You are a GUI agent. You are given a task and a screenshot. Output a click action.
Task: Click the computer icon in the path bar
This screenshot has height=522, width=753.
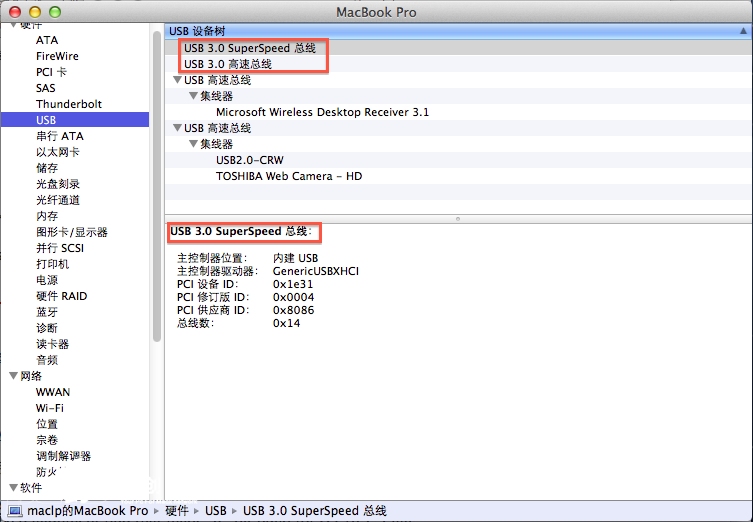click(x=13, y=511)
